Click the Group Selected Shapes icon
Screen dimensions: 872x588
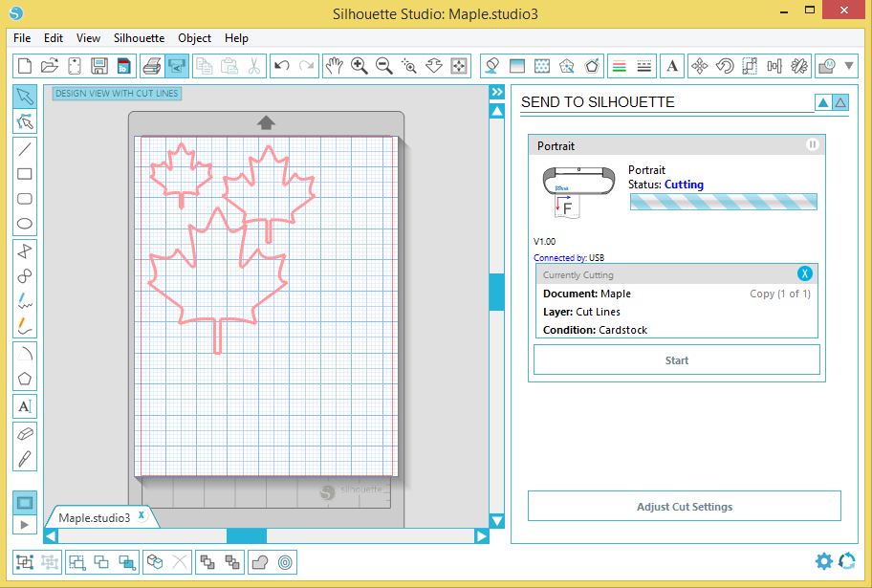pos(25,562)
